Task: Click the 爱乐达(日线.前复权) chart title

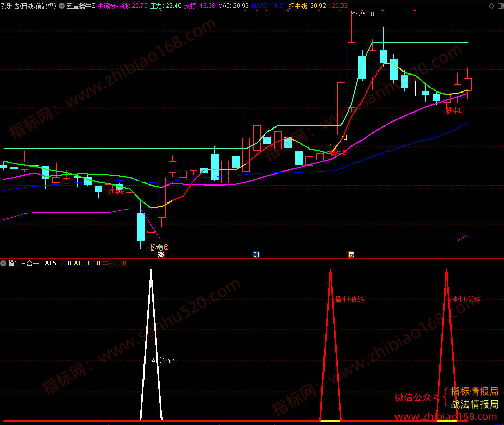Action: [28, 6]
